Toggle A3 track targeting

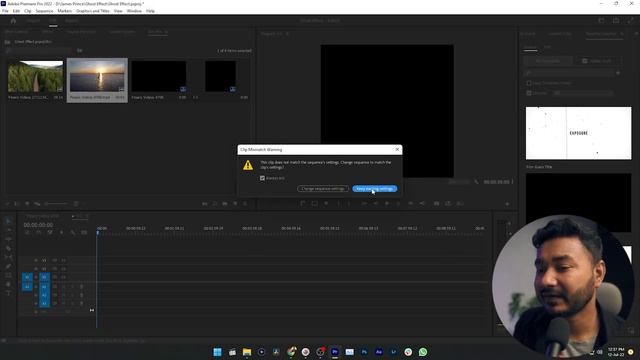(44, 304)
